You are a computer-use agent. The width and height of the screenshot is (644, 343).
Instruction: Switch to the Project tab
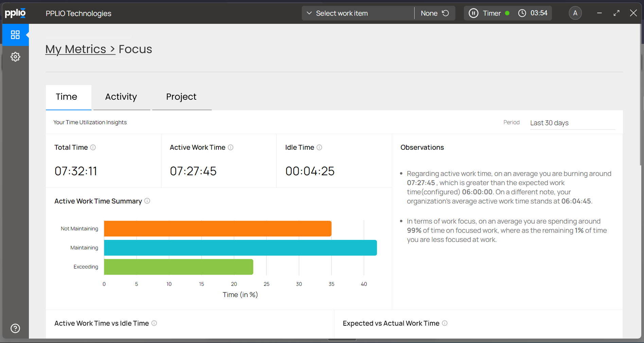[x=181, y=97]
